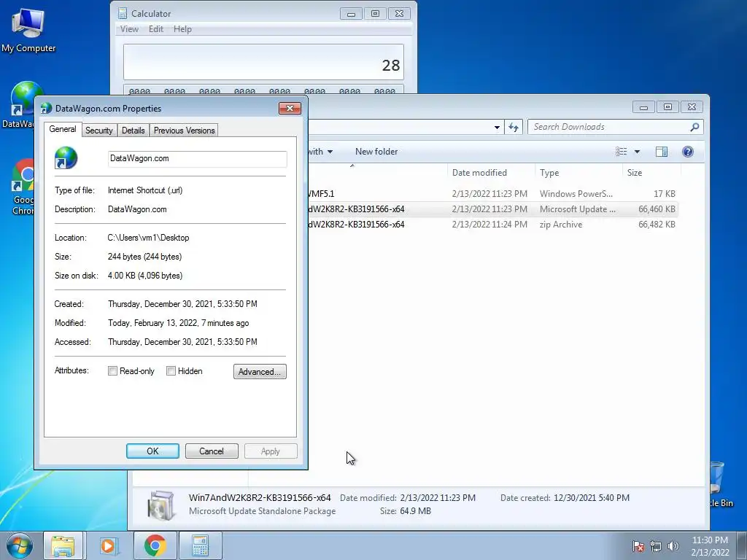Screen dimensions: 747x560
Task: Open the Google Chrome desktop shortcut
Action: coord(23,187)
